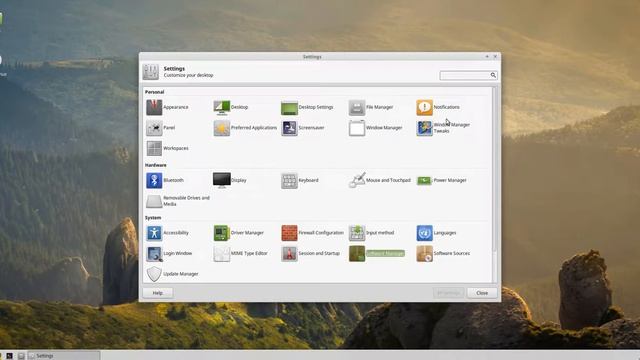This screenshot has width=640, height=360.
Task: Click the search magnifier icon
Action: tap(493, 75)
